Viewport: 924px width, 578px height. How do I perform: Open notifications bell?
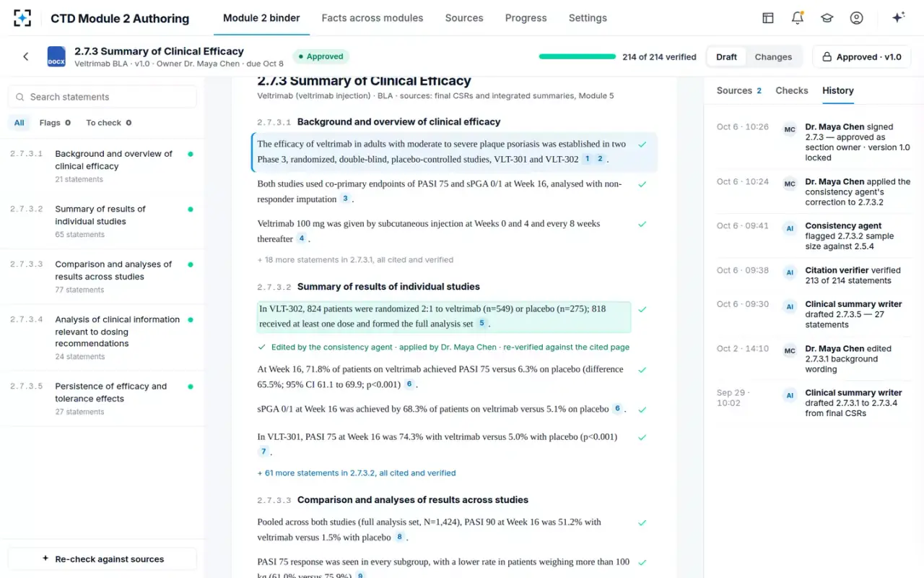(x=798, y=18)
